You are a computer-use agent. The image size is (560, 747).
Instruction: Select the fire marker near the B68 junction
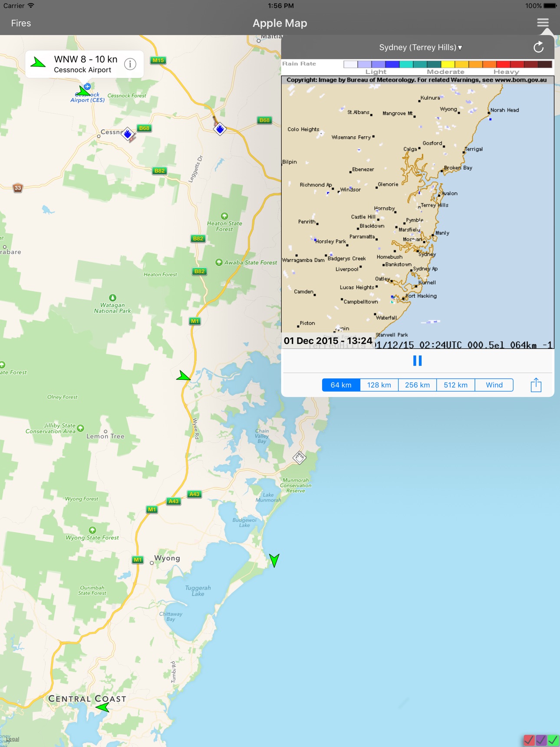(x=220, y=128)
